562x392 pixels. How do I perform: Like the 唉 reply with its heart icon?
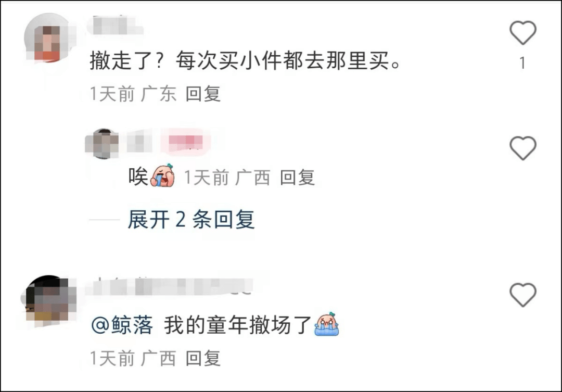pos(523,148)
